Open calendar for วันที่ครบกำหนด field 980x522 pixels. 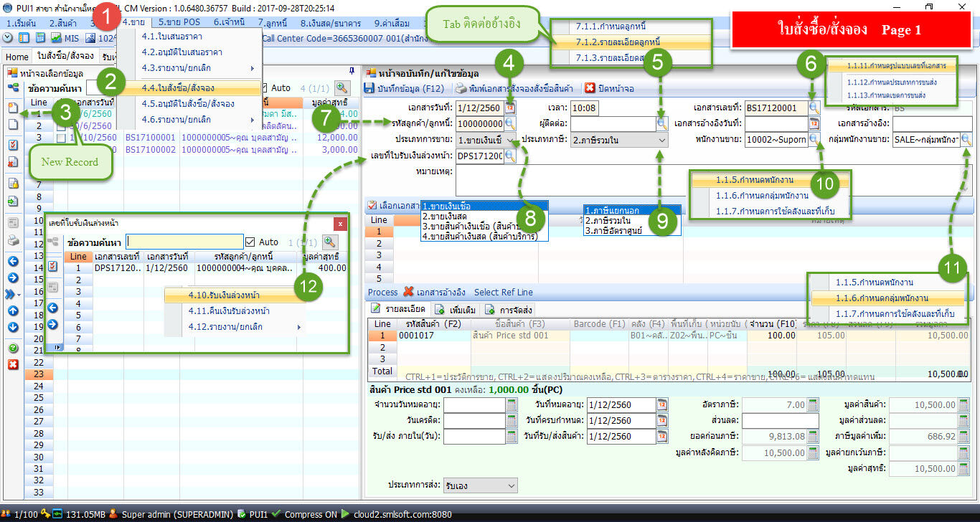tap(661, 420)
